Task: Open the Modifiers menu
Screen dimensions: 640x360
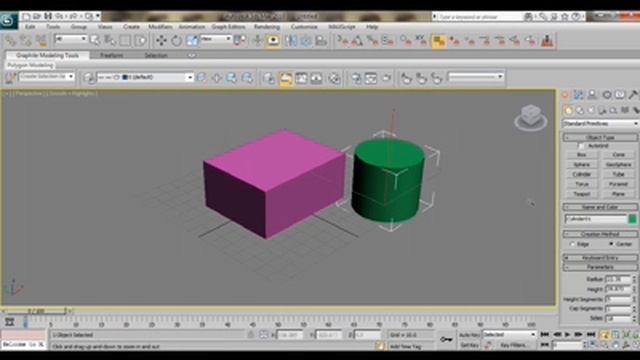Action: [x=160, y=27]
